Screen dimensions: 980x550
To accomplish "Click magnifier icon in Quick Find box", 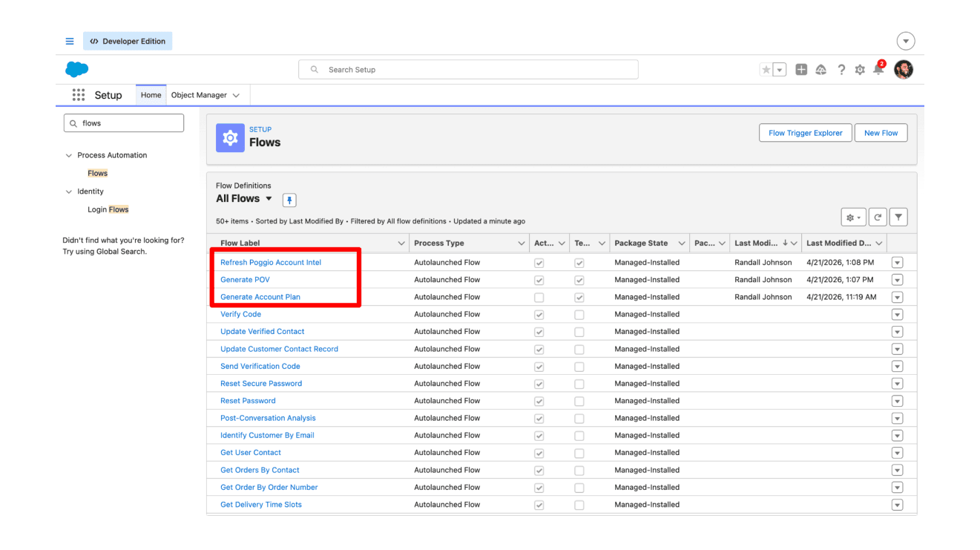I will pos(73,123).
